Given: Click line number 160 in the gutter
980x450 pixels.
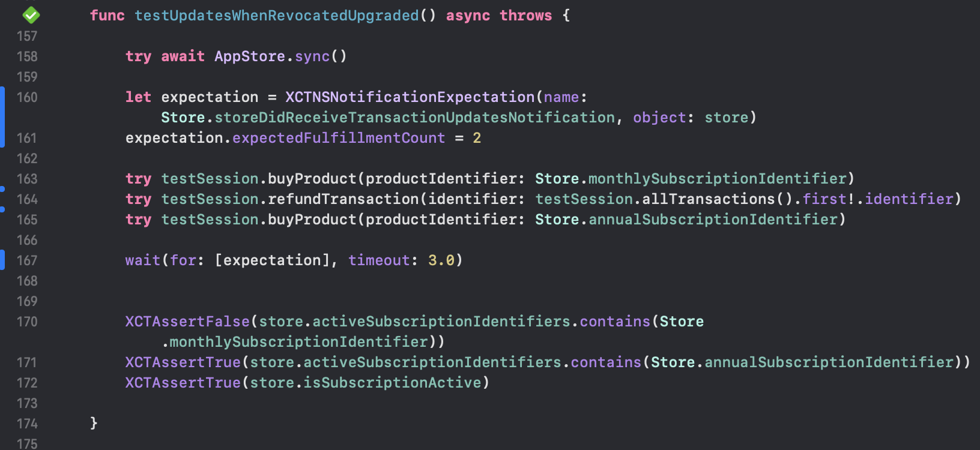Looking at the screenshot, I should coord(27,97).
